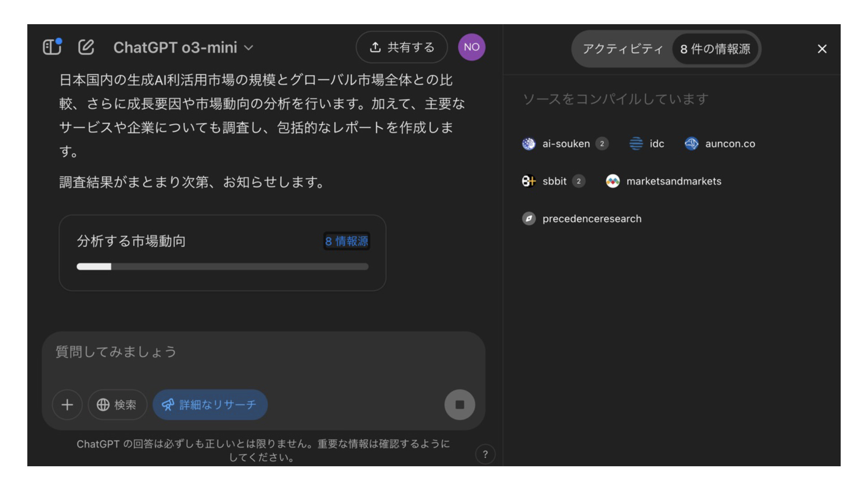868x490 pixels.
Task: Click the 共有する share button
Action: click(x=402, y=47)
